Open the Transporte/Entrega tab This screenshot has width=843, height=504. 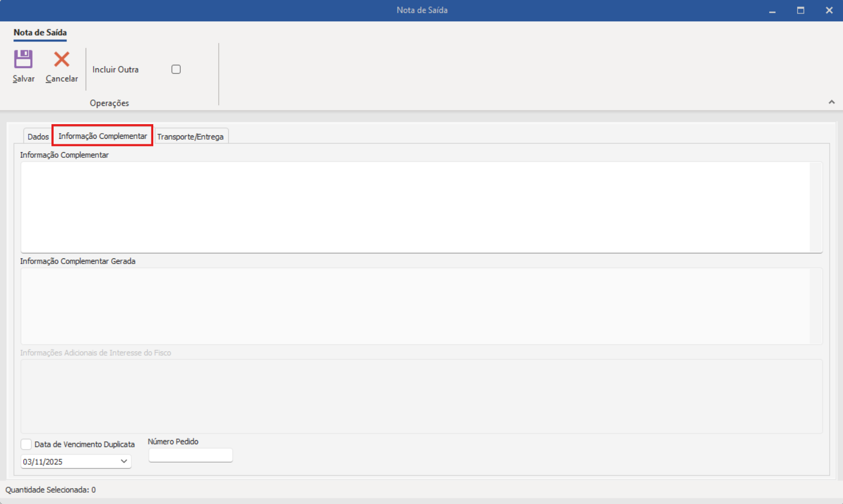click(190, 136)
